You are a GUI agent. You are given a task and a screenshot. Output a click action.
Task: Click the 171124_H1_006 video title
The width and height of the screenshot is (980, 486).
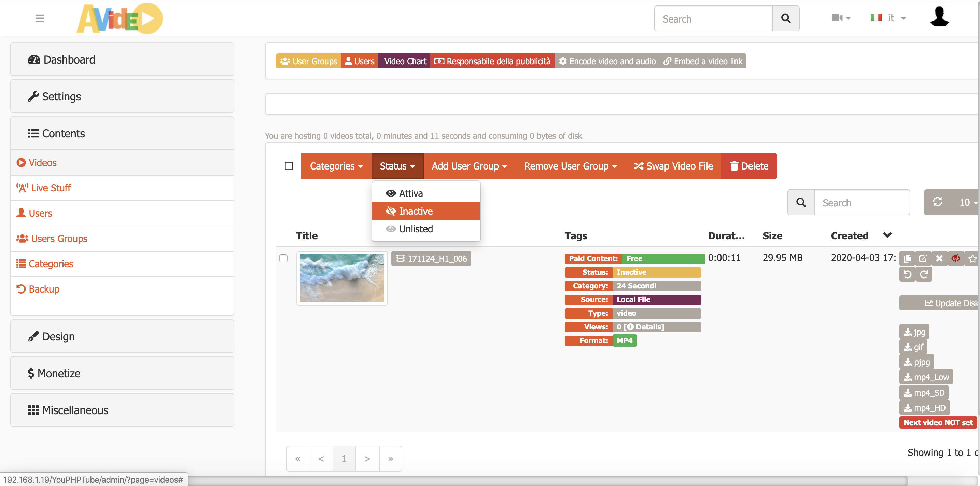click(431, 259)
